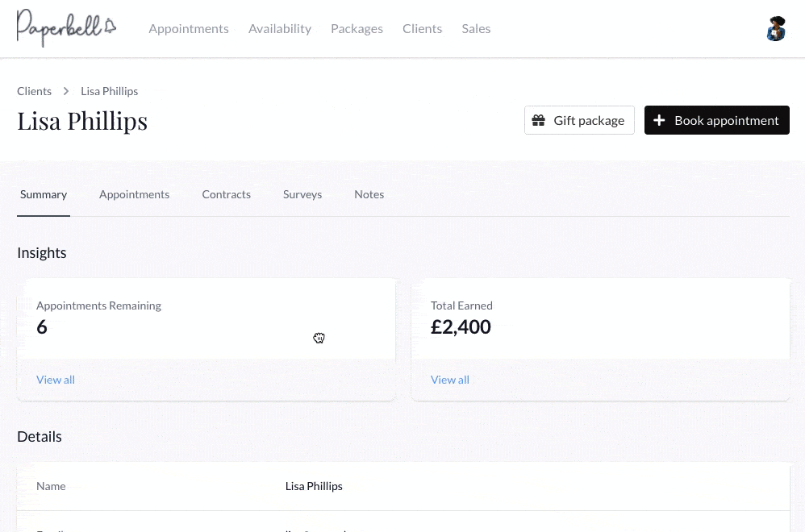Click the Paperbell logo
Image resolution: width=805 pixels, height=532 pixels.
coord(66,27)
